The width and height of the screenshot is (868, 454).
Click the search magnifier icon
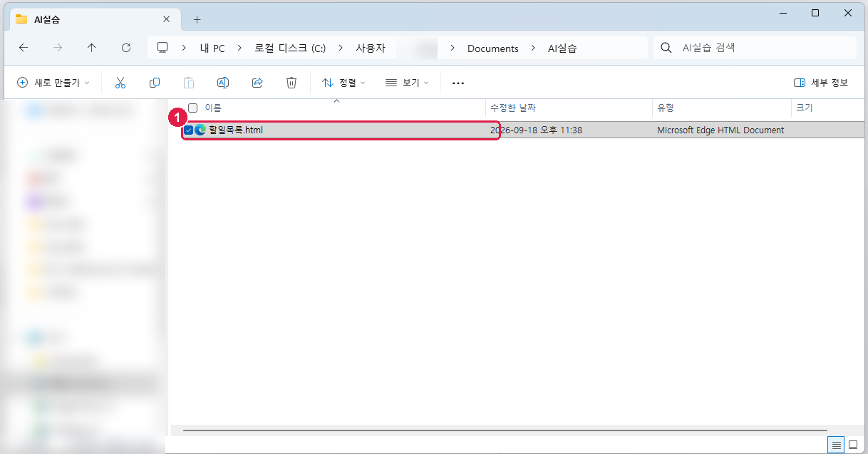(666, 48)
